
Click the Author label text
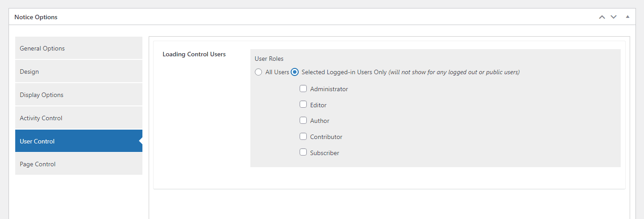(320, 121)
